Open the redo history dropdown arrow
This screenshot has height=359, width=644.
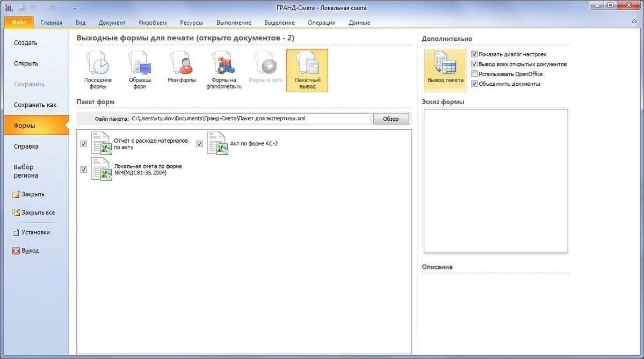[x=62, y=8]
